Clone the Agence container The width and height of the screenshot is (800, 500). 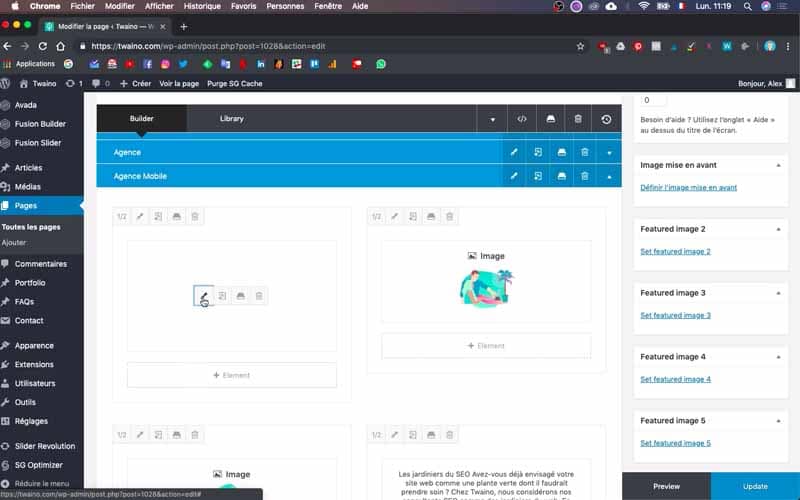point(538,152)
